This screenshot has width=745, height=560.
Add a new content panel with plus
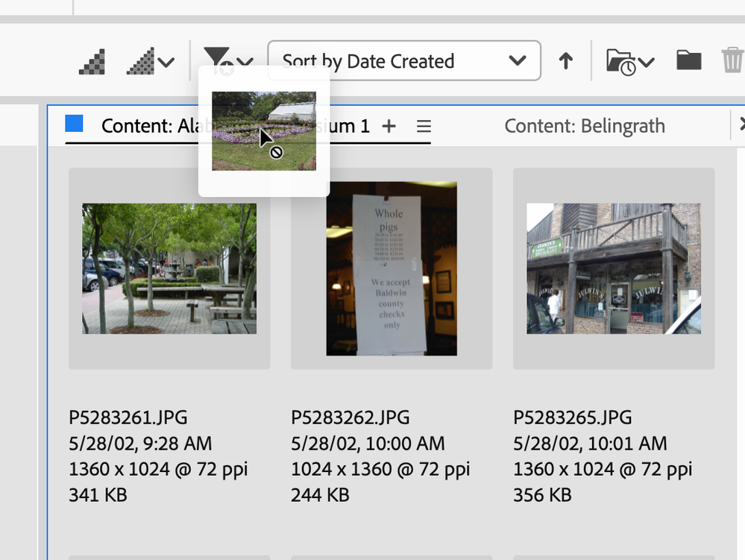point(389,126)
